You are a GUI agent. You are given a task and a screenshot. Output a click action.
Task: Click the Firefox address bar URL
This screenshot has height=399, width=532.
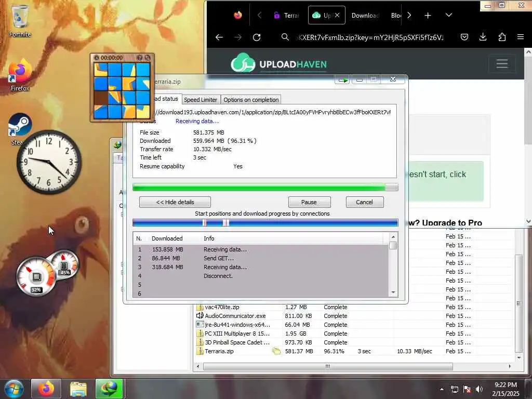pos(370,37)
